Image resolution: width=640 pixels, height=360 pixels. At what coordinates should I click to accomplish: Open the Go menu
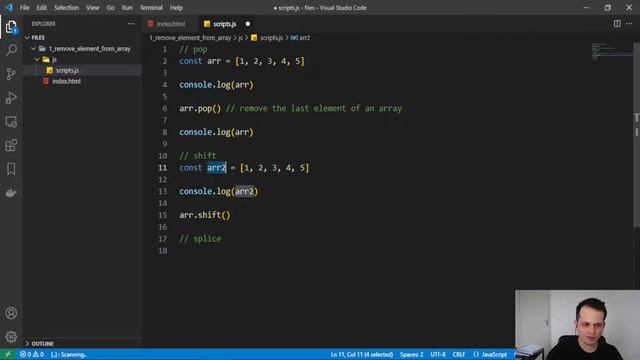click(x=110, y=8)
